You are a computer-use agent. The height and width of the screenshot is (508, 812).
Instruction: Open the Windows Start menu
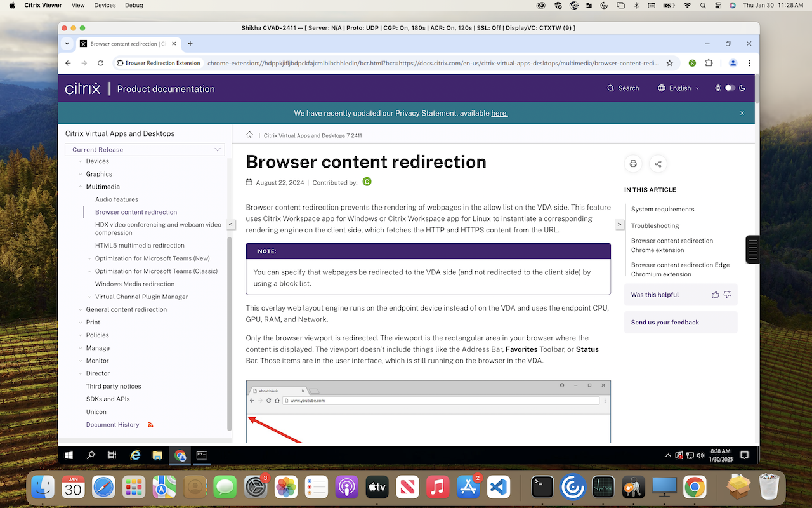pyautogui.click(x=69, y=455)
